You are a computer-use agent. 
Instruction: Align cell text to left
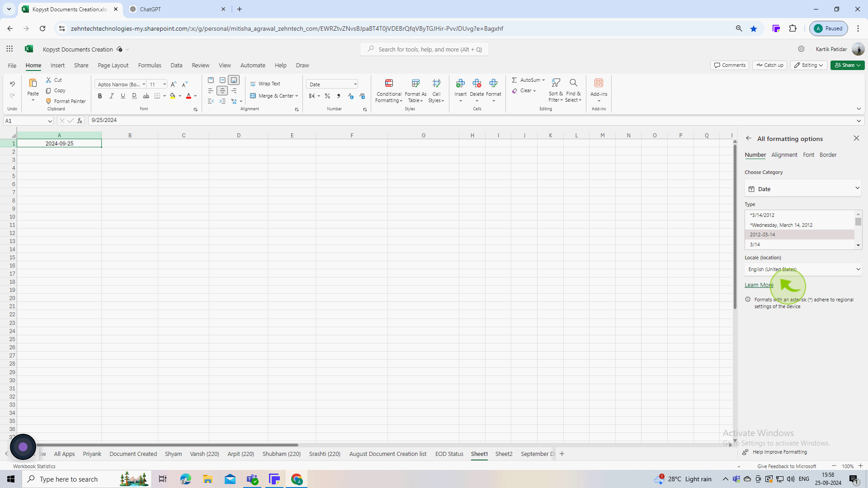tap(211, 91)
